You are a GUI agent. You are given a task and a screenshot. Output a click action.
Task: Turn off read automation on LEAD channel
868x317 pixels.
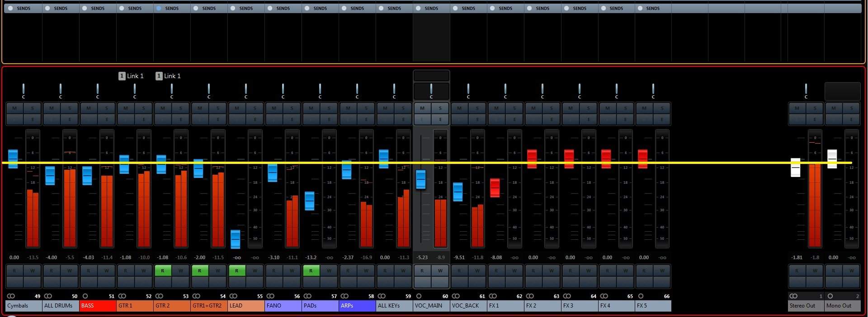tap(237, 271)
